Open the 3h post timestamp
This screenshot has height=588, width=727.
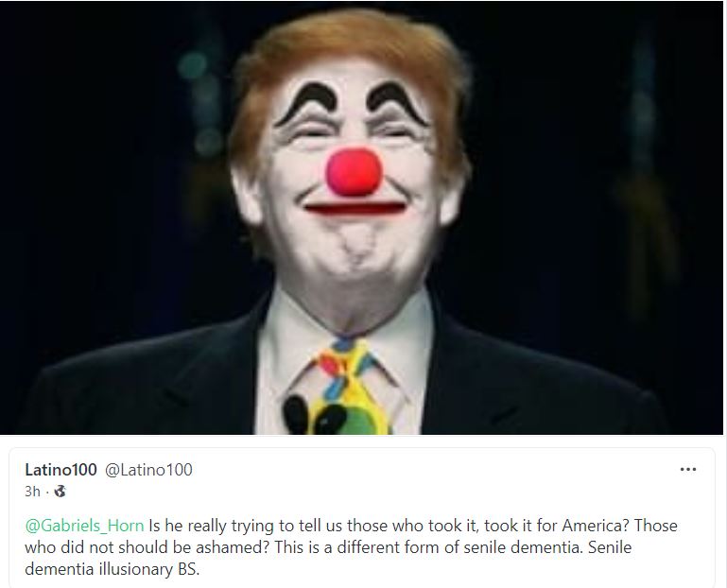pos(32,491)
